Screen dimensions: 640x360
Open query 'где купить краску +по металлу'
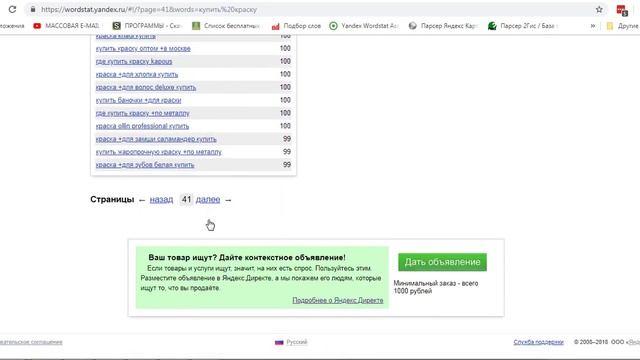[x=142, y=113]
